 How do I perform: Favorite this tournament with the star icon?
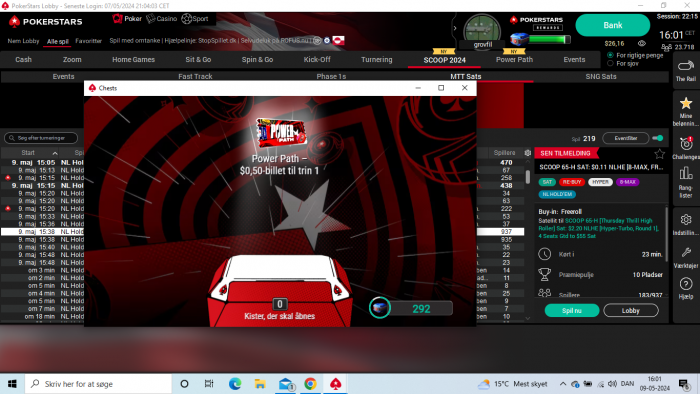point(659,154)
